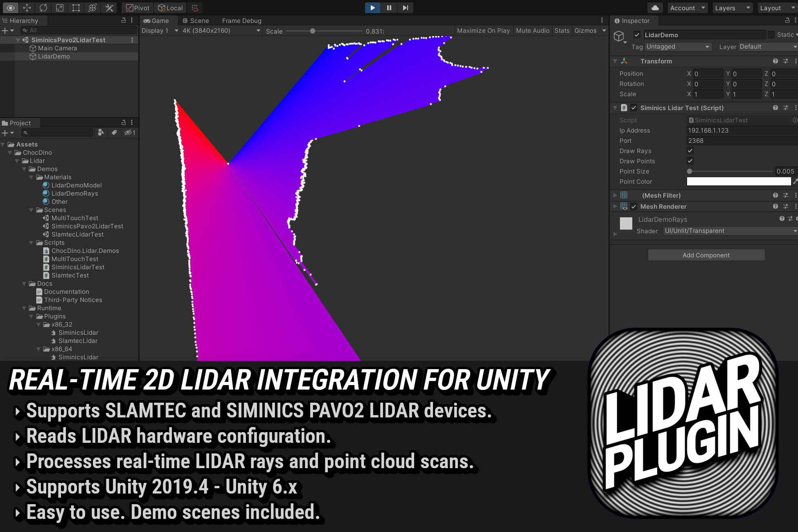Open the Layers dropdown

(732, 8)
